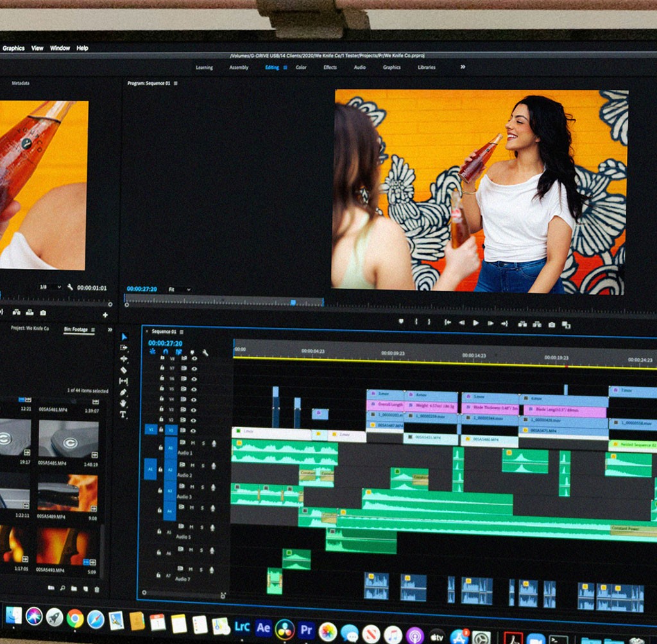Click Mark In button in Program monitor
Screen dimensions: 657x644
416,322
